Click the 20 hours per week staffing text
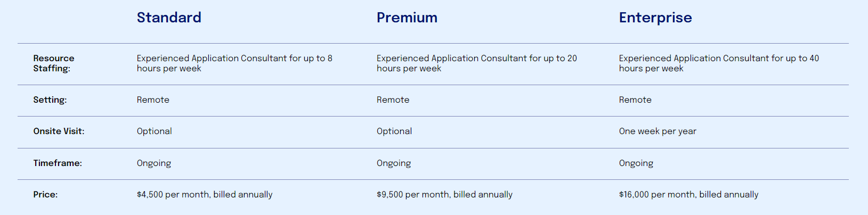This screenshot has height=215, width=868. pos(476,63)
